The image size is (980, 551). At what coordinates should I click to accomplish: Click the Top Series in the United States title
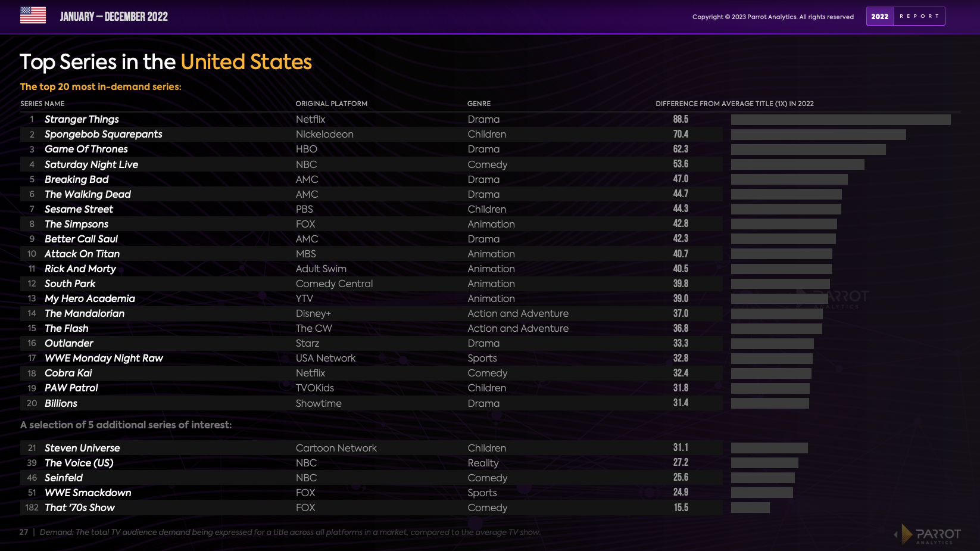166,62
